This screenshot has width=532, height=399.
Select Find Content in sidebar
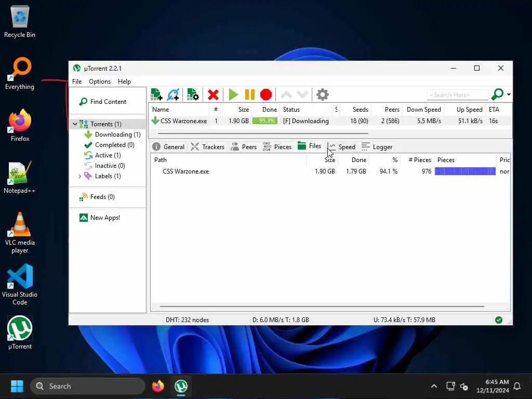coord(103,102)
